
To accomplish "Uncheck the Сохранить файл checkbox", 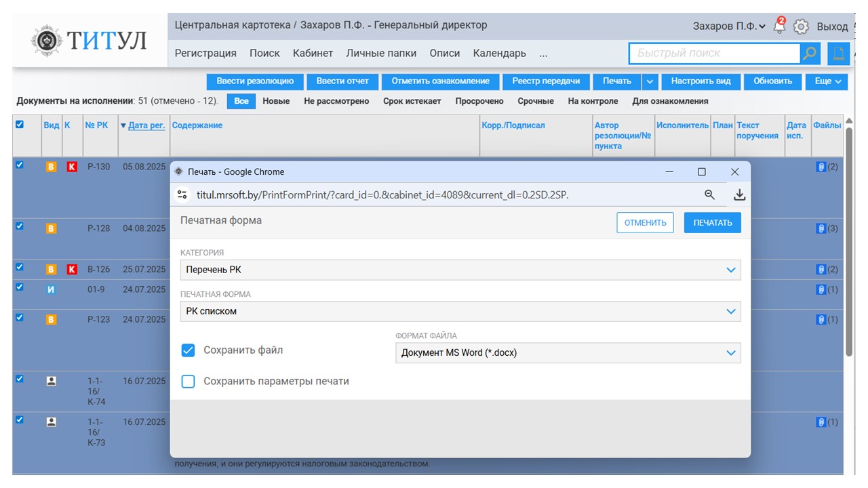I will pyautogui.click(x=188, y=350).
